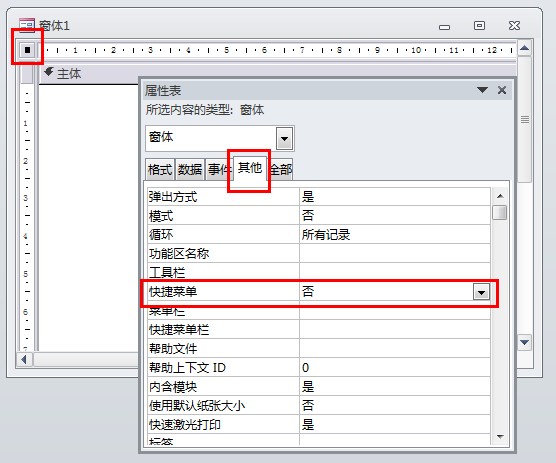Screen dimensions: 556x463
Task: Click the form window scroll up arrow
Action: tap(524, 48)
